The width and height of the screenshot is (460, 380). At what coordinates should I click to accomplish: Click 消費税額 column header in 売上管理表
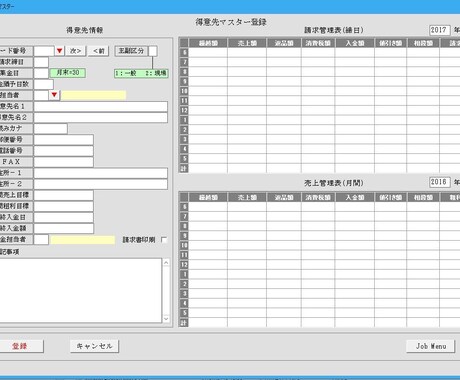point(318,197)
